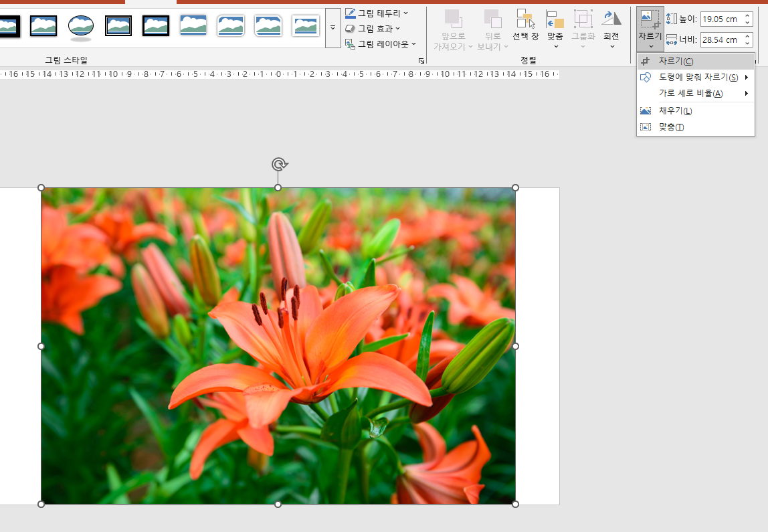Click the 자르기 (crop) ribbon button icon
Screen dimensions: 768x532
(x=650, y=19)
